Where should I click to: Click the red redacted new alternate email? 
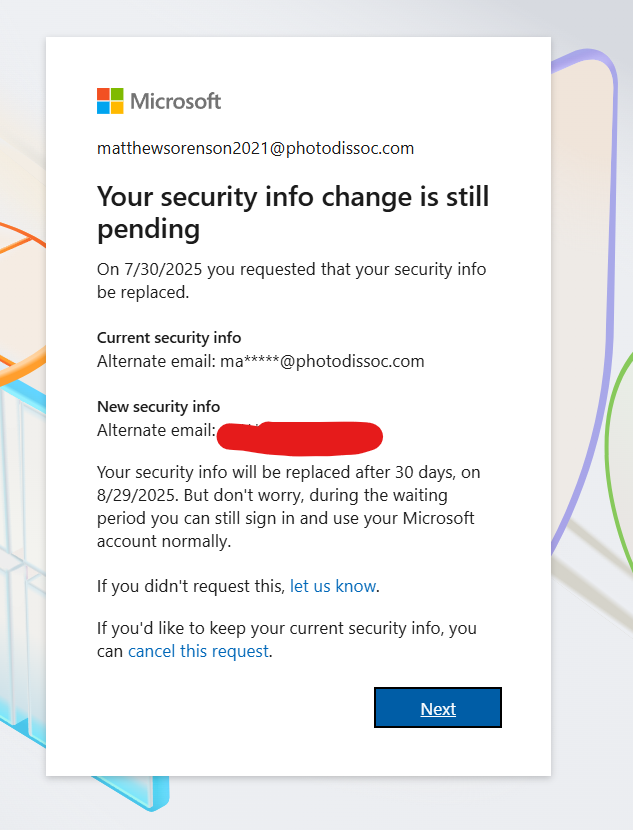(x=300, y=435)
